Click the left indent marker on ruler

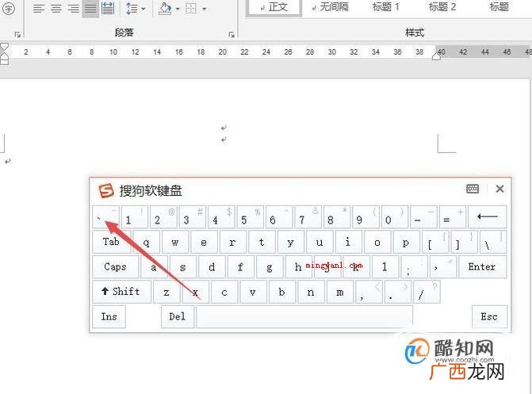[4, 60]
